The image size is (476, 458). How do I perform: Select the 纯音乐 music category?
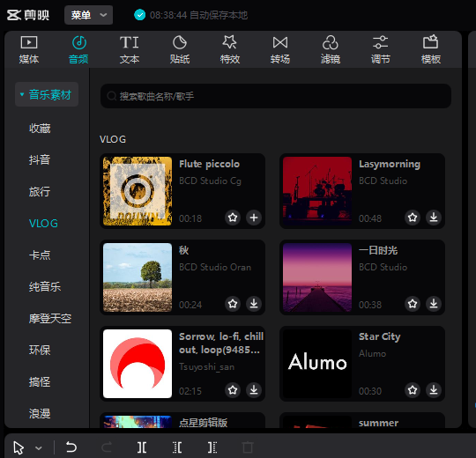45,286
